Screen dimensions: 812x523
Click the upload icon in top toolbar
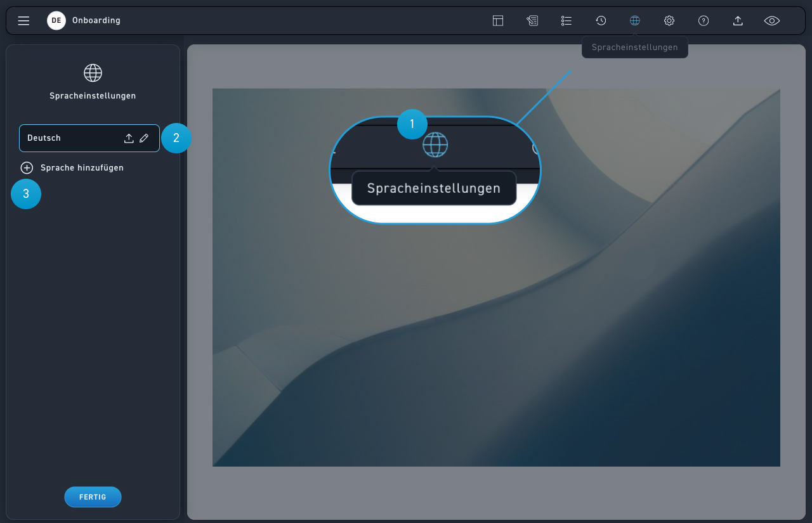[738, 21]
